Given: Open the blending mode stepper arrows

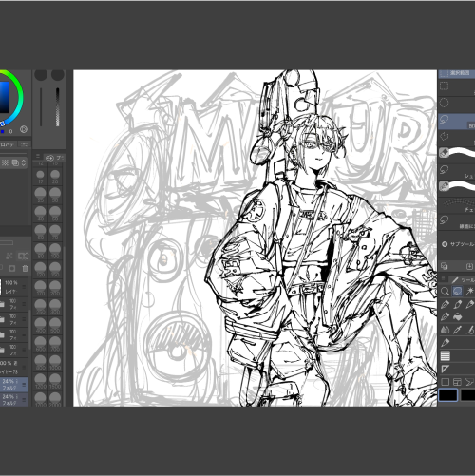Looking at the screenshot, I should tap(24, 162).
